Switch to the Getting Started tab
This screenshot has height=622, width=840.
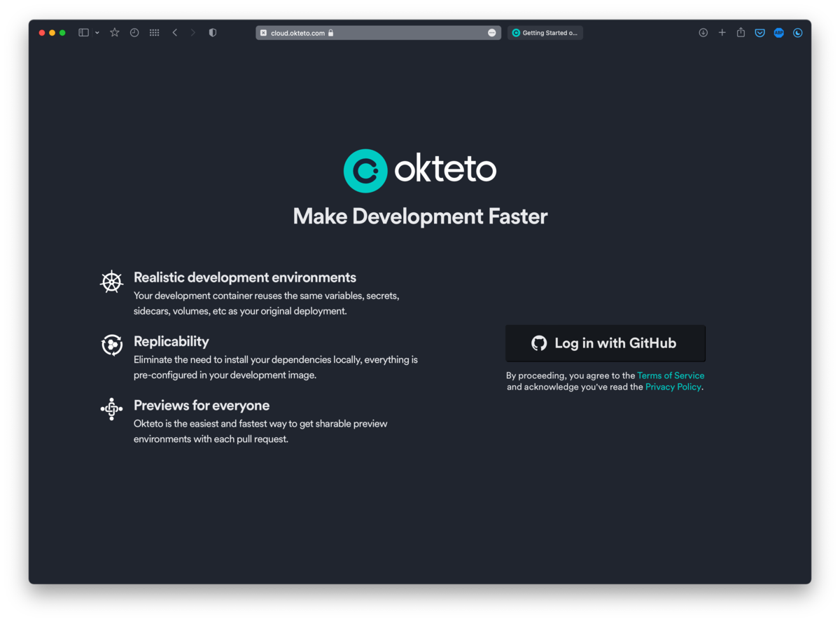pos(545,33)
